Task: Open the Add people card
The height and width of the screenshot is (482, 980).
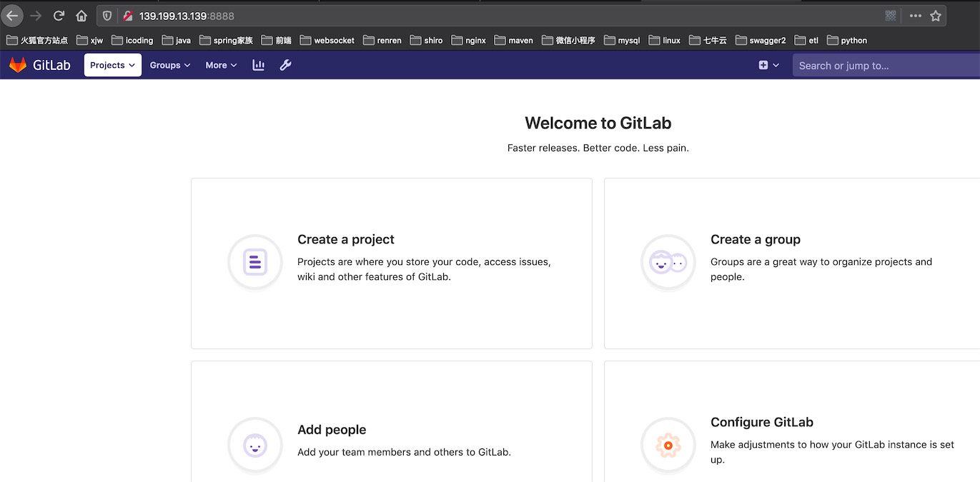Action: [x=391, y=428]
